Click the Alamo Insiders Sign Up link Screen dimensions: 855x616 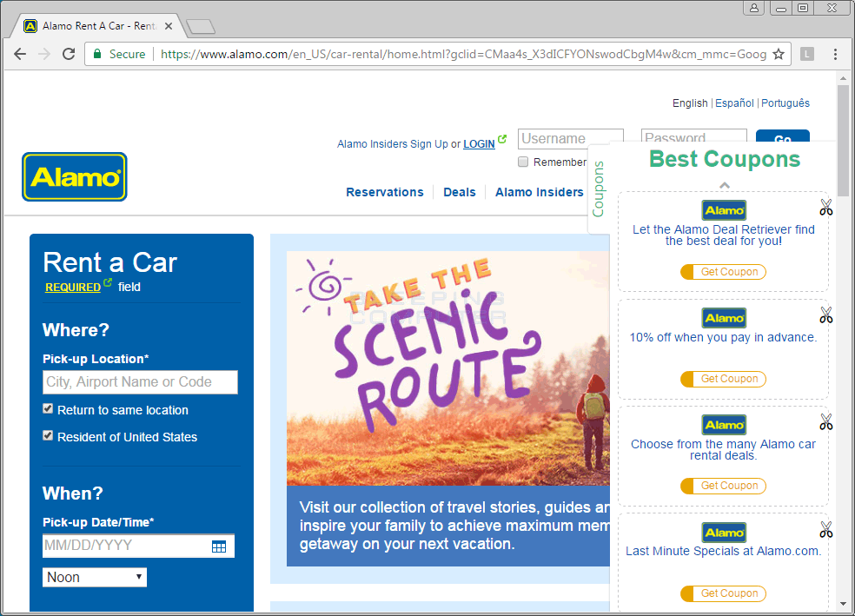coord(392,144)
